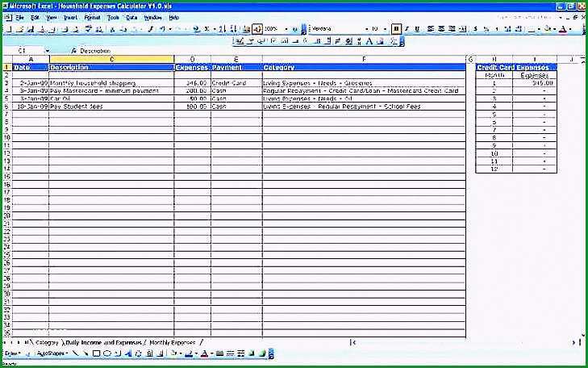The width and height of the screenshot is (588, 368).
Task: Click the Format Painter brush icon
Action: 151,29
